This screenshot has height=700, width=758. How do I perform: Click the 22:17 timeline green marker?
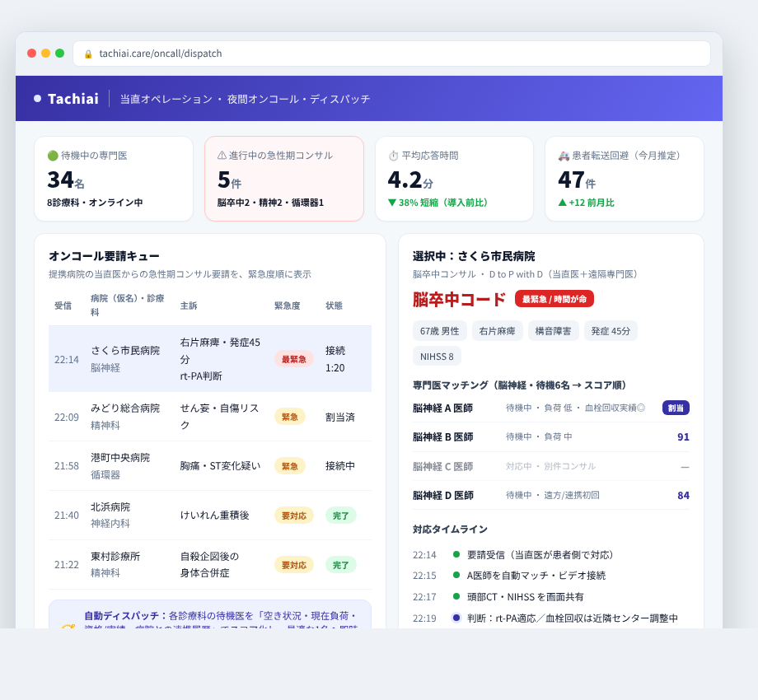coord(456,596)
